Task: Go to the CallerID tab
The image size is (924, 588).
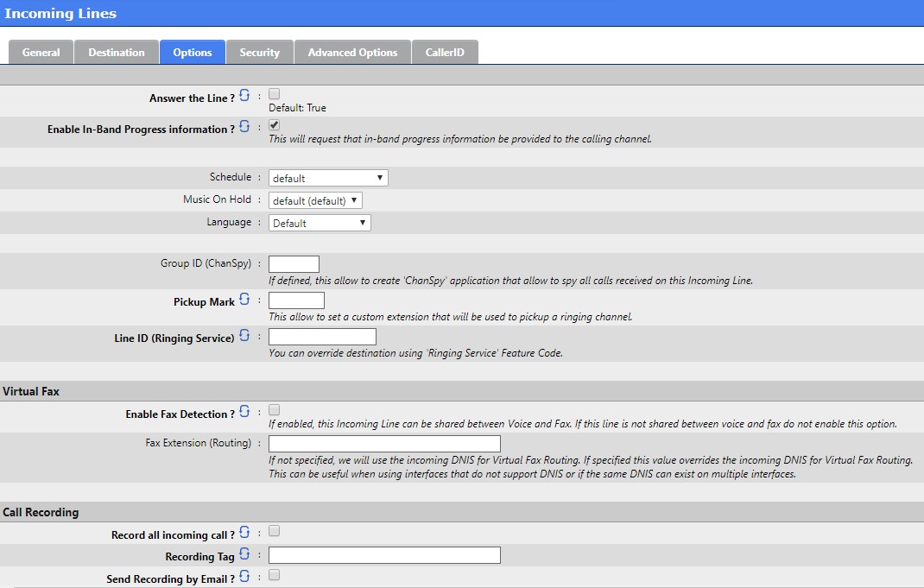Action: coord(445,53)
